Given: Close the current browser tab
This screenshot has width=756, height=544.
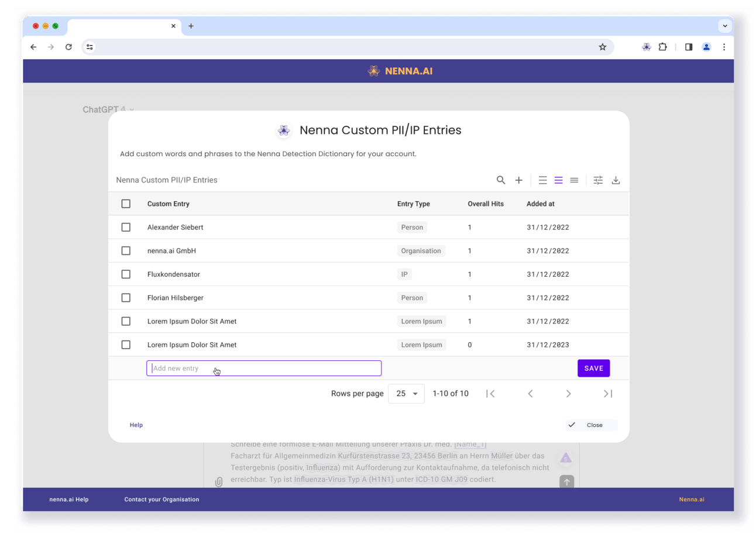Looking at the screenshot, I should (x=173, y=26).
